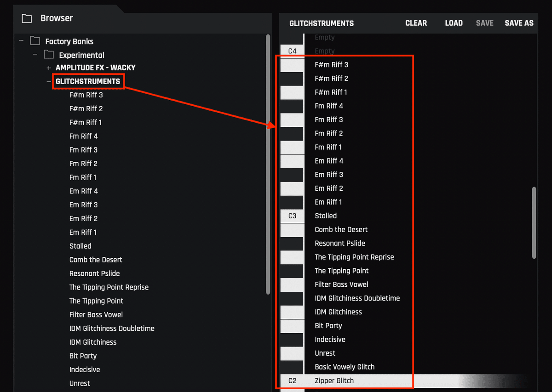Select the Zipper Glitch slot on C2
Viewport: 552px width, 392px height.
click(x=334, y=381)
